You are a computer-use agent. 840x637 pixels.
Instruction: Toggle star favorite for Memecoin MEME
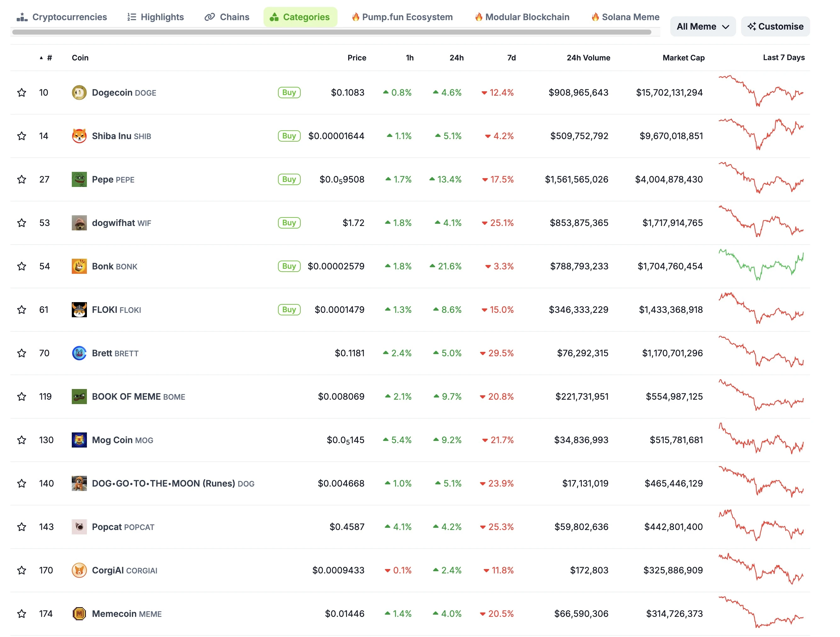[x=20, y=613]
